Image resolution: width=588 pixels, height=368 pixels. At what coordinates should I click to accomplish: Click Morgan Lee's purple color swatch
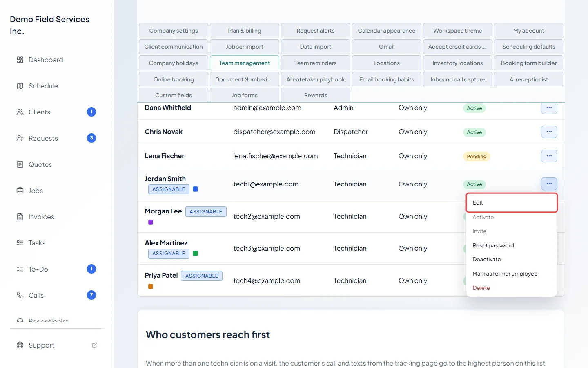pyautogui.click(x=151, y=222)
